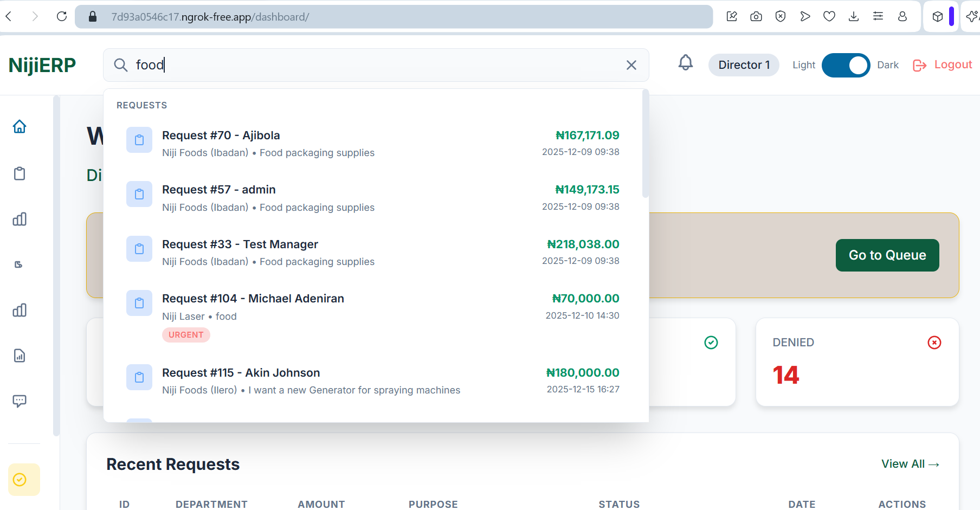Click the Director 1 user badge
This screenshot has height=510, width=980.
(744, 65)
